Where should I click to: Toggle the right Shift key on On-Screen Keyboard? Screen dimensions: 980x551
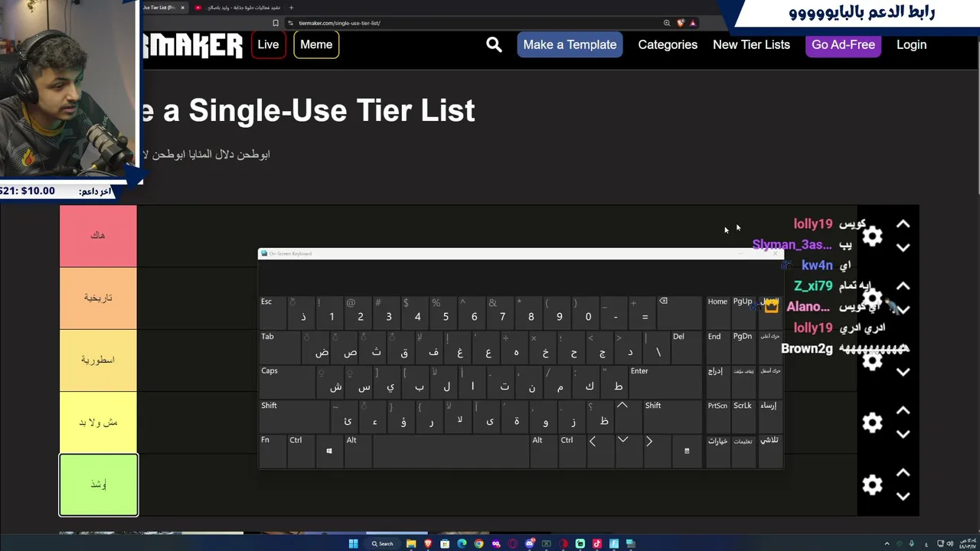coord(671,416)
